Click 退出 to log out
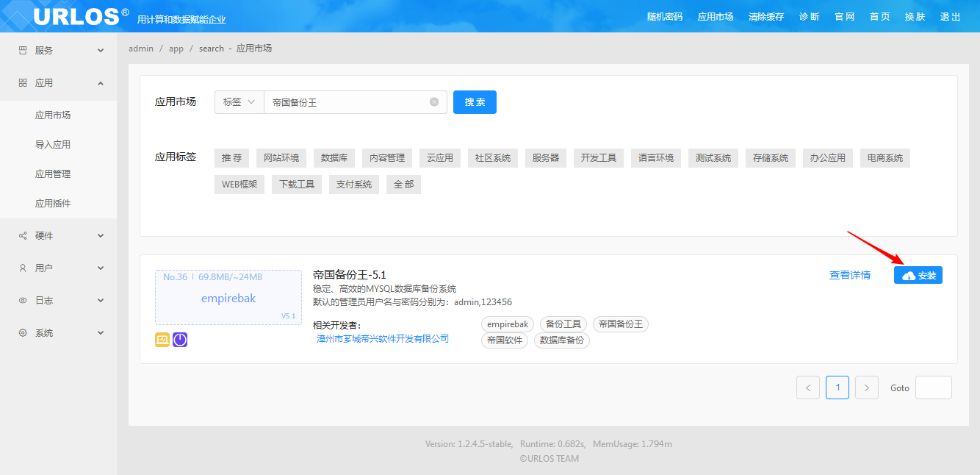 coord(951,17)
